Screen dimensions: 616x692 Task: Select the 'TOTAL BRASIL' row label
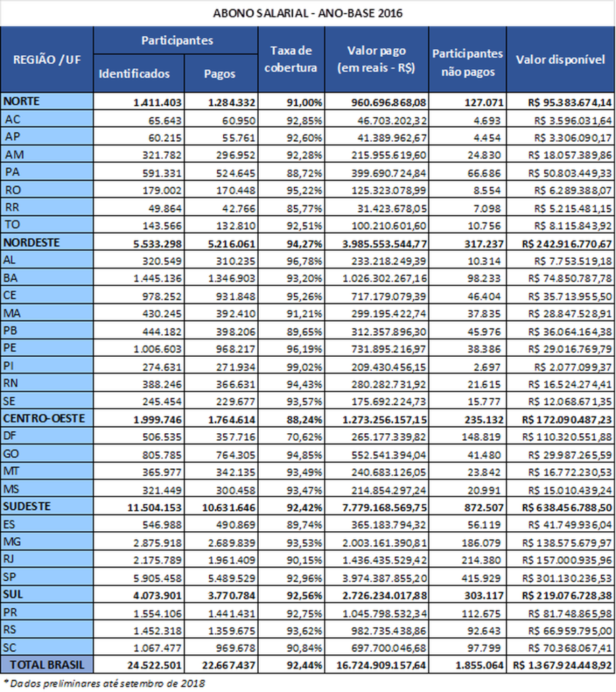[x=47, y=665]
